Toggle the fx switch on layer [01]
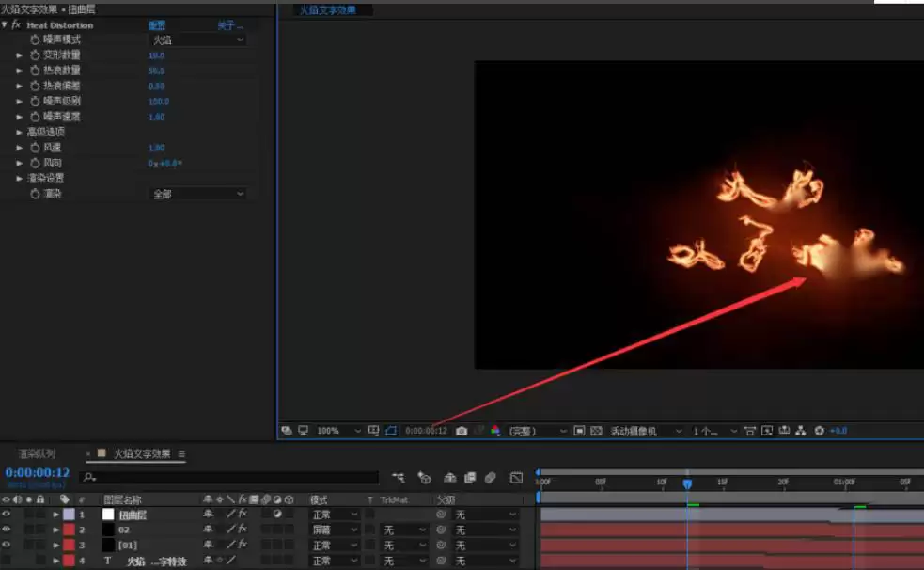The height and width of the screenshot is (570, 924). pyautogui.click(x=243, y=545)
